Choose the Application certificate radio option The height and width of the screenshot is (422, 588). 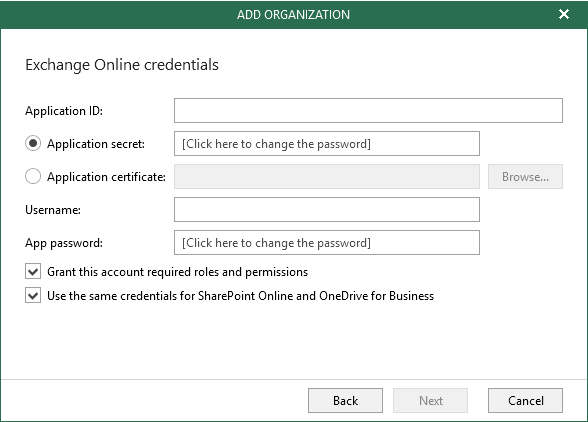pyautogui.click(x=33, y=176)
